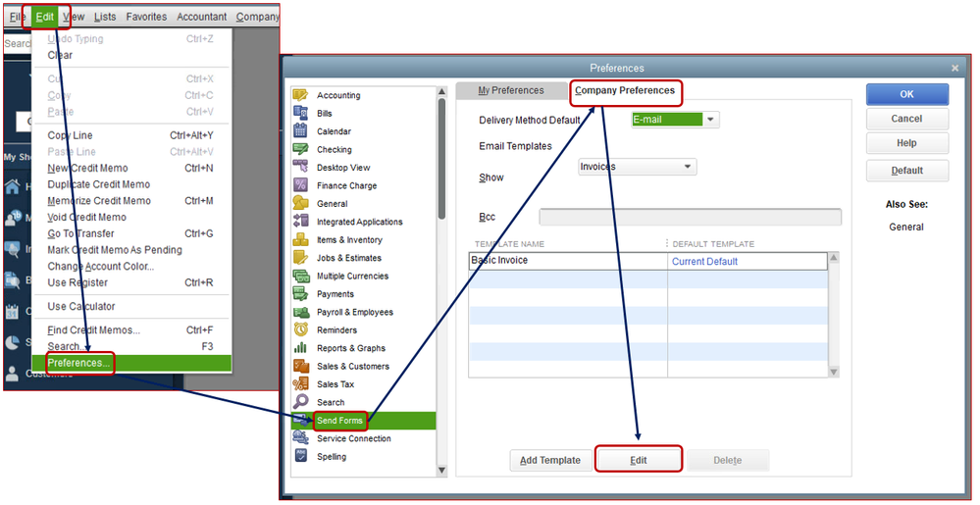Click the Bills preferences icon
The height and width of the screenshot is (505, 980).
click(x=300, y=113)
